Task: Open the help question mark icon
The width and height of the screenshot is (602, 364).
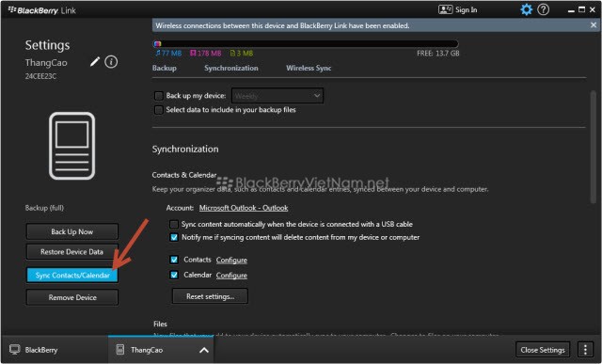Action: (544, 9)
